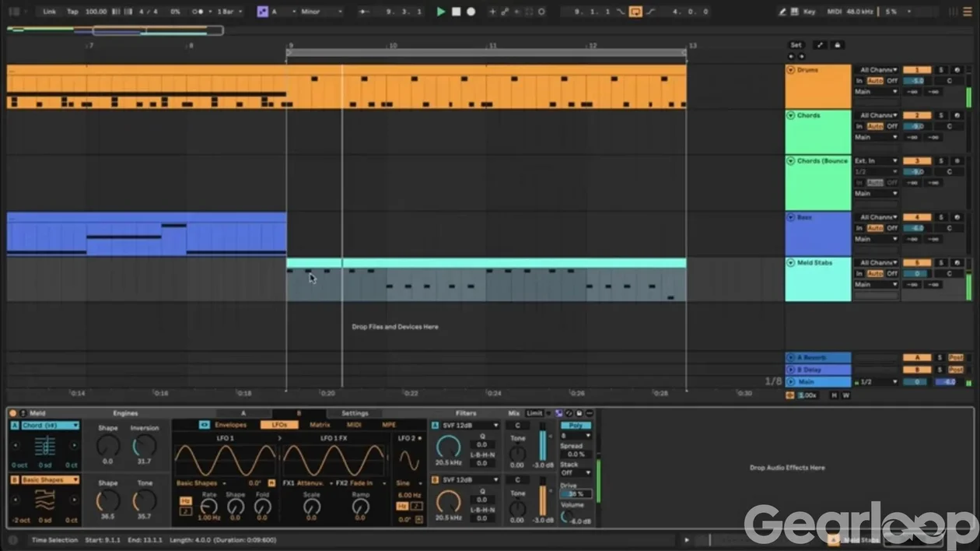The width and height of the screenshot is (980, 551).
Task: Open the MPE modulation tab
Action: click(388, 425)
